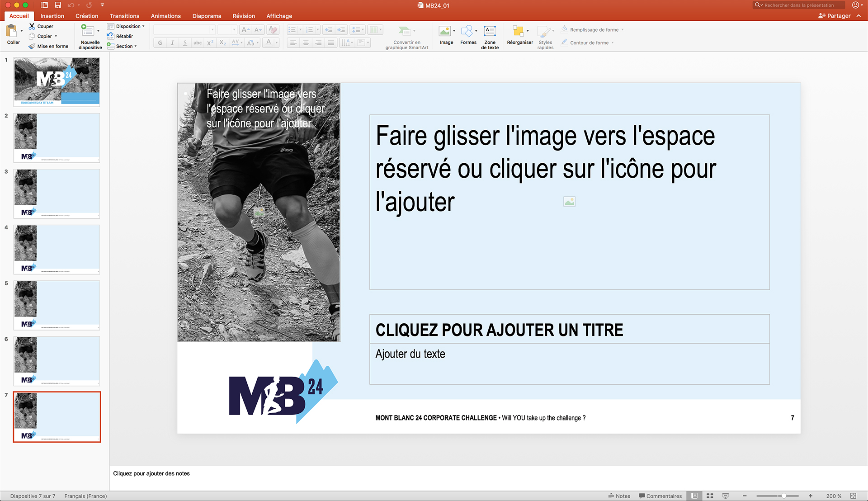The image size is (868, 501).
Task: Toggle bold G formatting
Action: [160, 43]
